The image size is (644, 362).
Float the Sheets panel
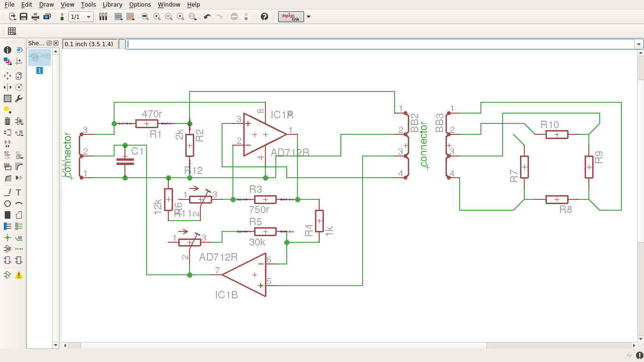(49, 43)
